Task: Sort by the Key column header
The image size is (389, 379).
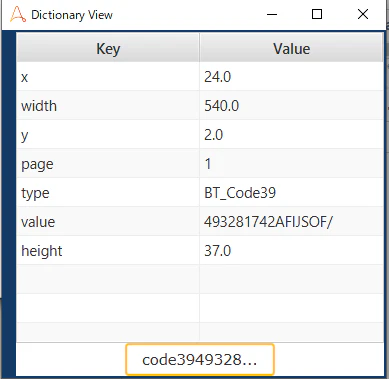Action: pos(108,48)
